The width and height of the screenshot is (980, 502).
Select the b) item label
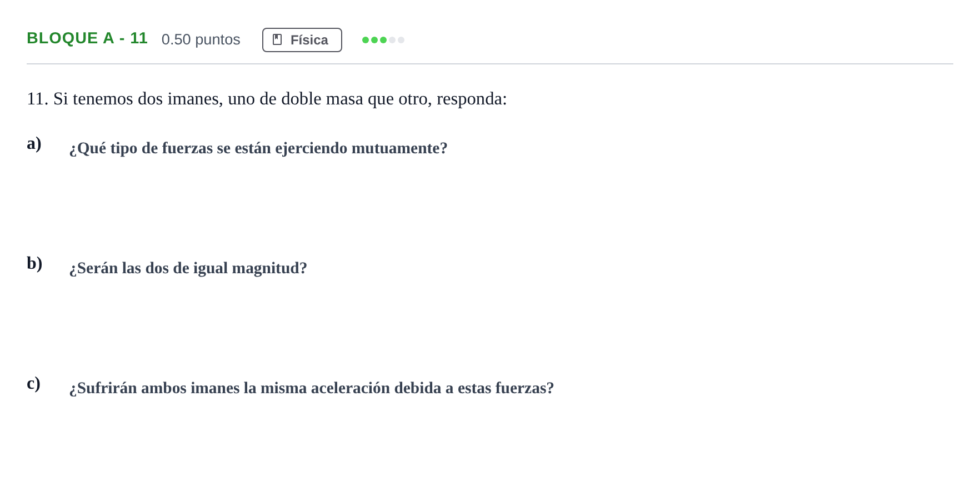pyautogui.click(x=34, y=263)
